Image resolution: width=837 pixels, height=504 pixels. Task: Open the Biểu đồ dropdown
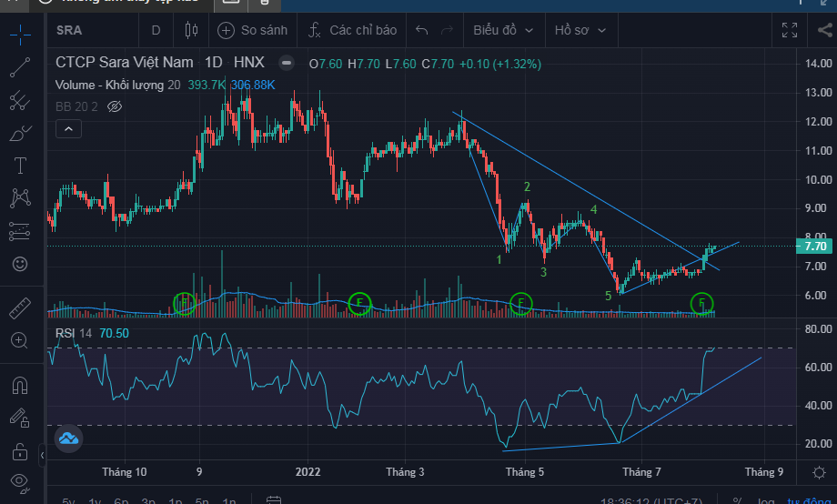[x=503, y=30]
